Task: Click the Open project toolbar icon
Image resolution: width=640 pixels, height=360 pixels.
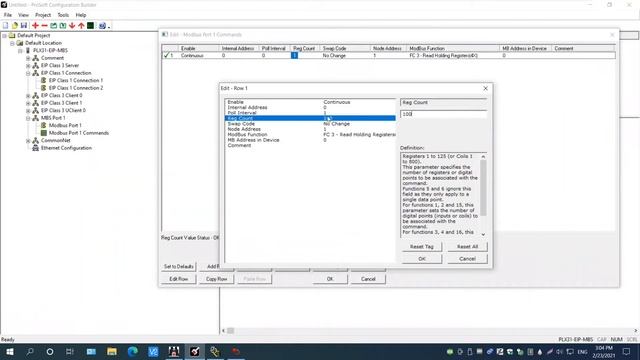Action: pos(15,25)
